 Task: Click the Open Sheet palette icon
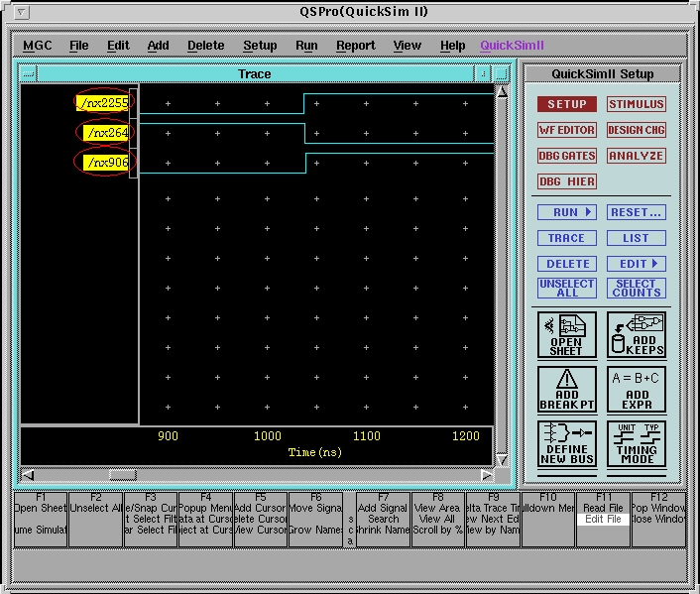pos(566,335)
